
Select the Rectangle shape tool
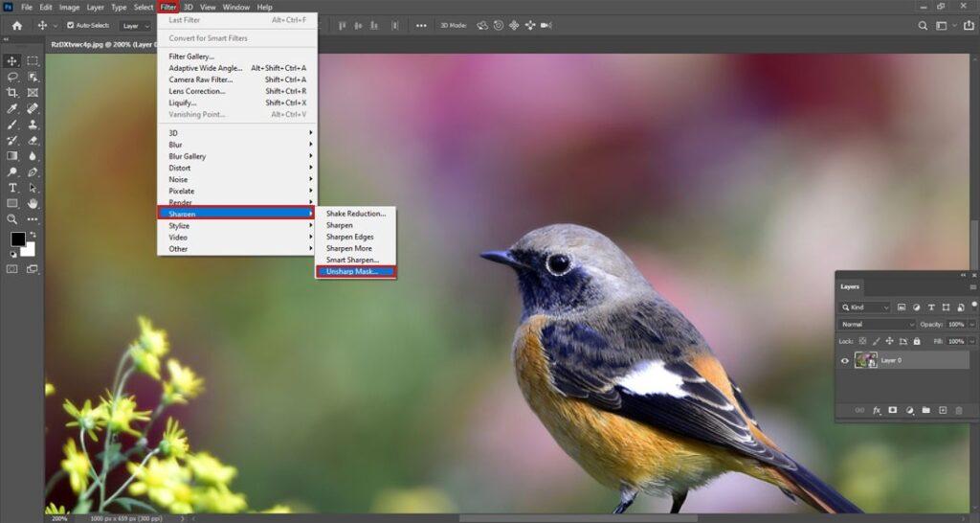[11, 203]
